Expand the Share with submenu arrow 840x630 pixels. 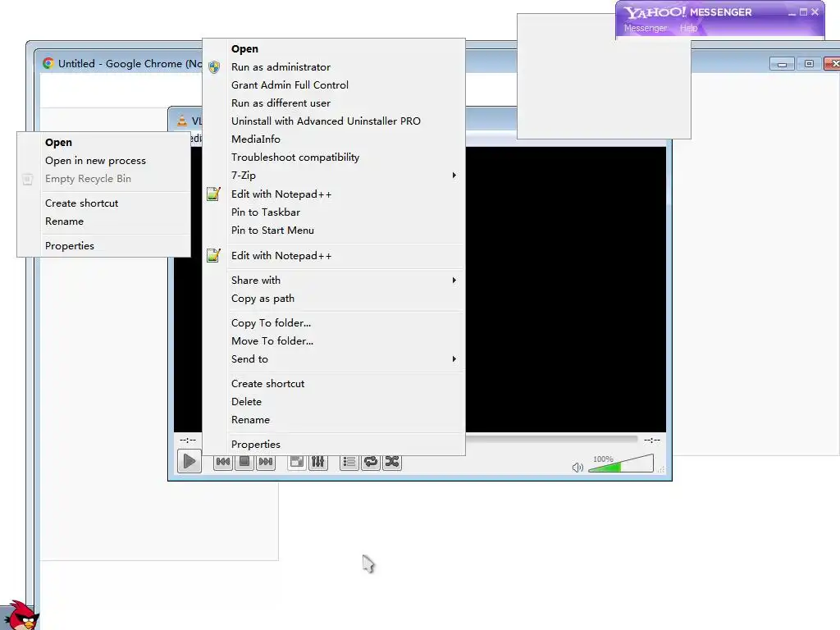click(454, 281)
